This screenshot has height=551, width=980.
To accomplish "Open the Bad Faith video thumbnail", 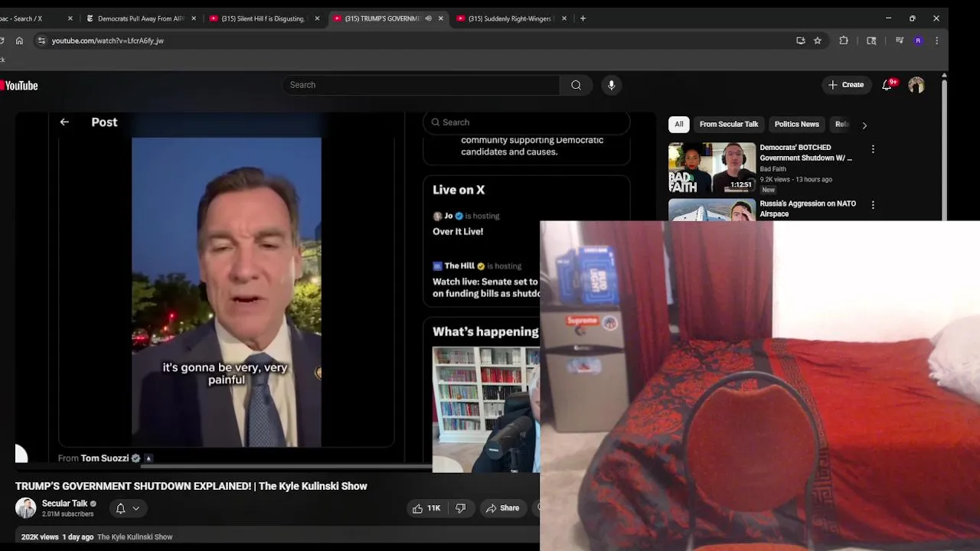I will click(712, 168).
